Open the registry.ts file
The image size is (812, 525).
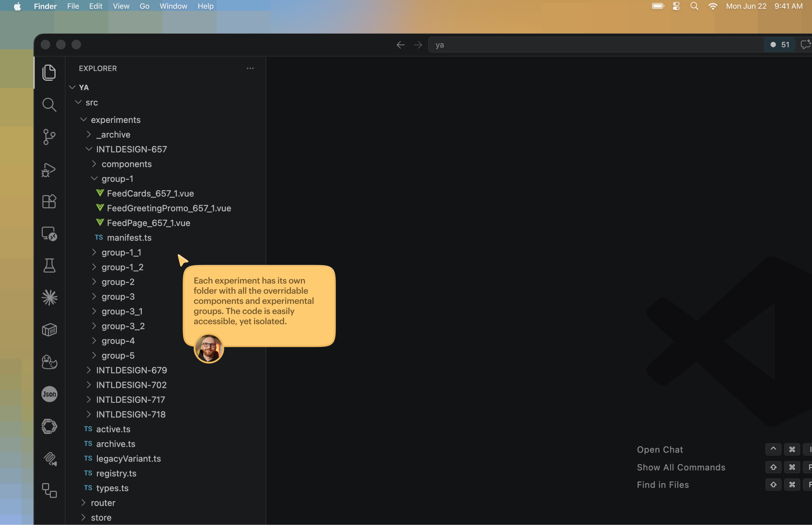click(116, 473)
